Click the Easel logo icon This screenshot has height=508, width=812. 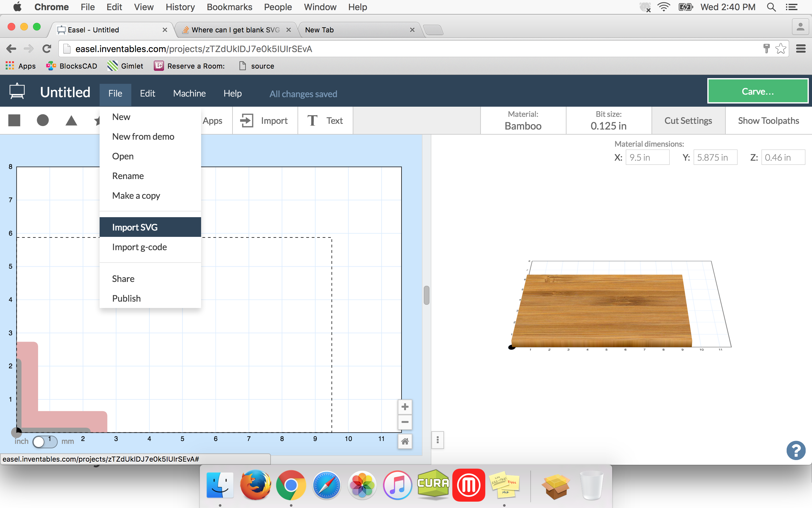[x=17, y=91]
